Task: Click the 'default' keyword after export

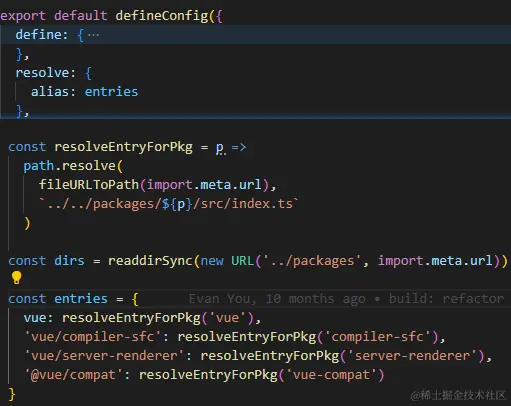Action: pos(81,16)
